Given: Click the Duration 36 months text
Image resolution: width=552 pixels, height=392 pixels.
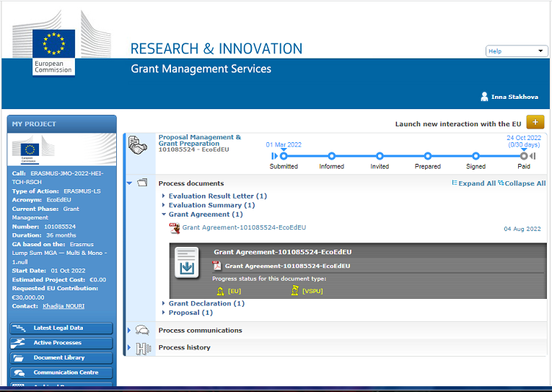Looking at the screenshot, I should (44, 235).
